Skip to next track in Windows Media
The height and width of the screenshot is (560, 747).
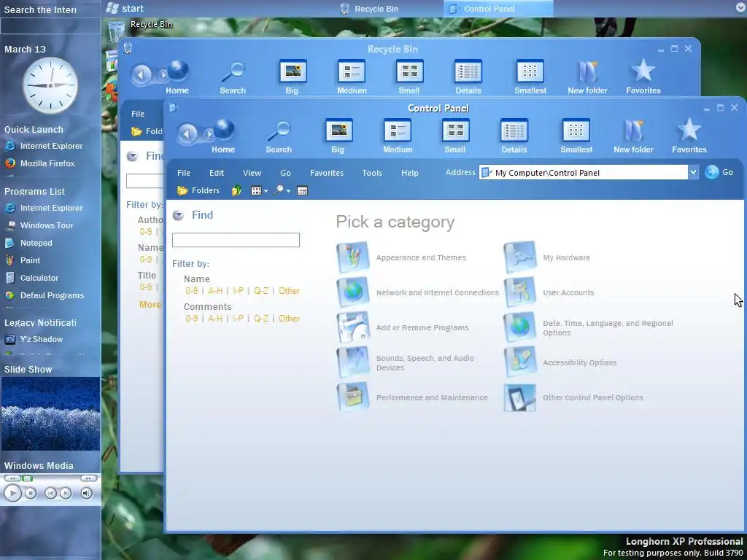tap(66, 494)
